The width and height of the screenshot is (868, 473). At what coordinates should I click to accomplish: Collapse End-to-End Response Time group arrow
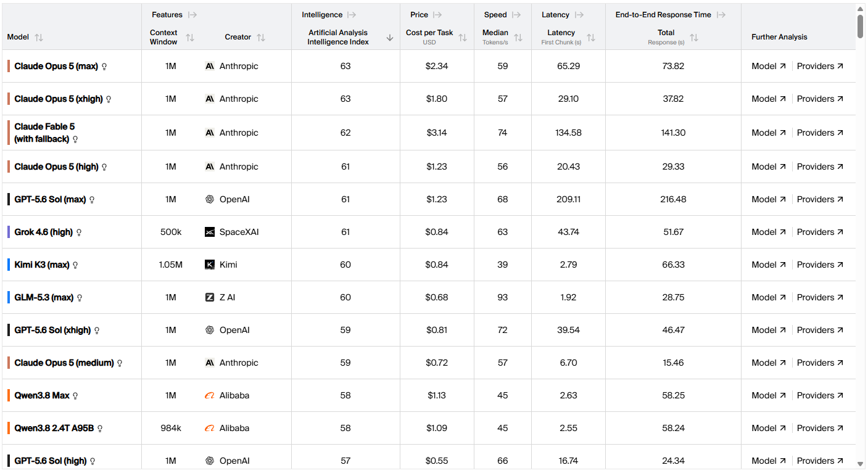click(x=721, y=15)
